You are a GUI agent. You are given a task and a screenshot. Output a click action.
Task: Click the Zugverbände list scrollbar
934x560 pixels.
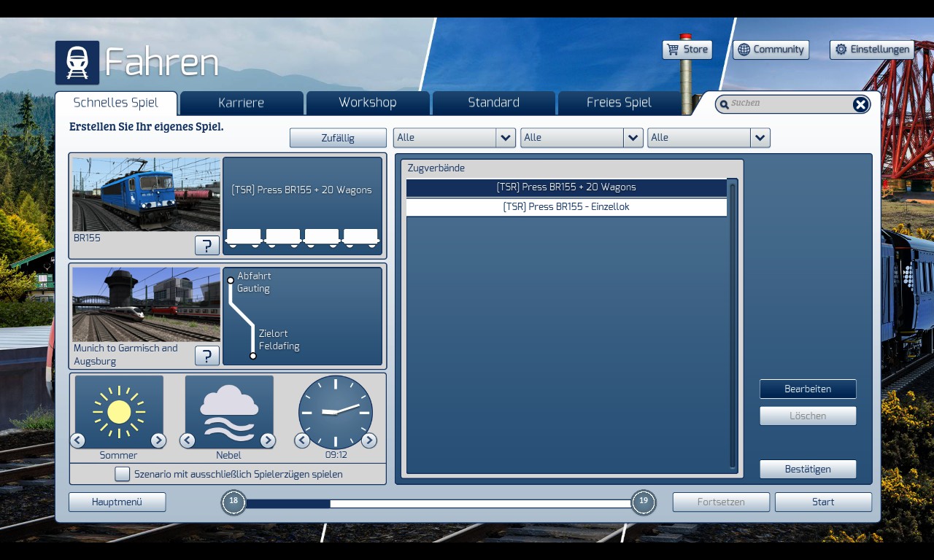tap(733, 326)
